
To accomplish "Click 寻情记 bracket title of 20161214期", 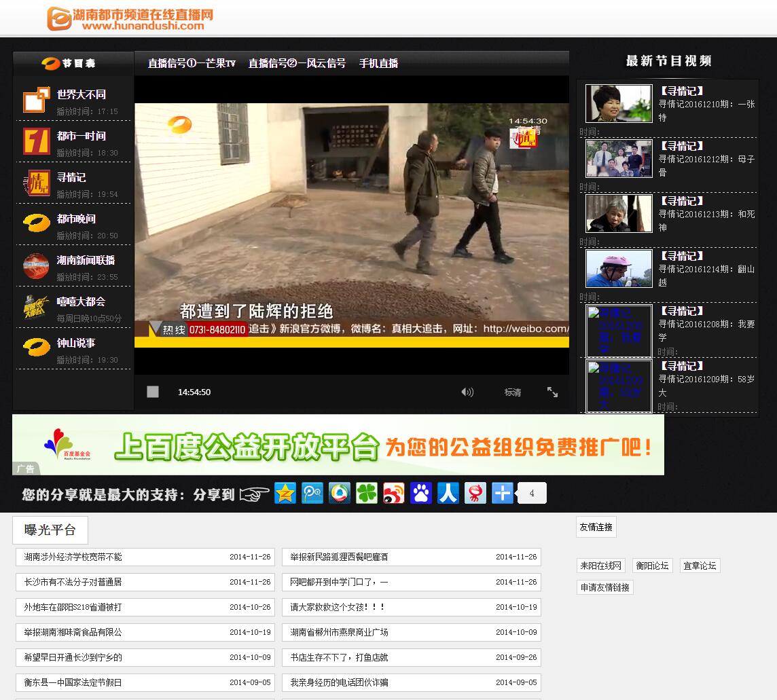I will coord(682,256).
